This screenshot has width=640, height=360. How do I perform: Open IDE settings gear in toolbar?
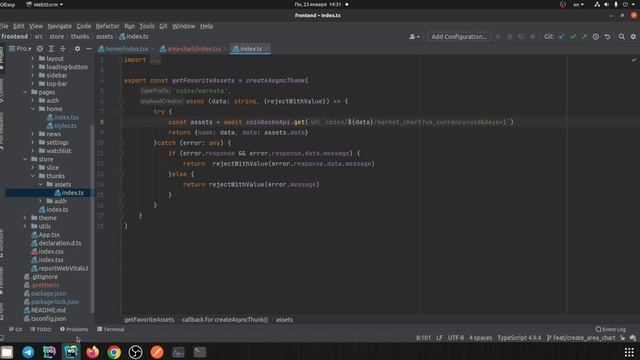coord(633,37)
